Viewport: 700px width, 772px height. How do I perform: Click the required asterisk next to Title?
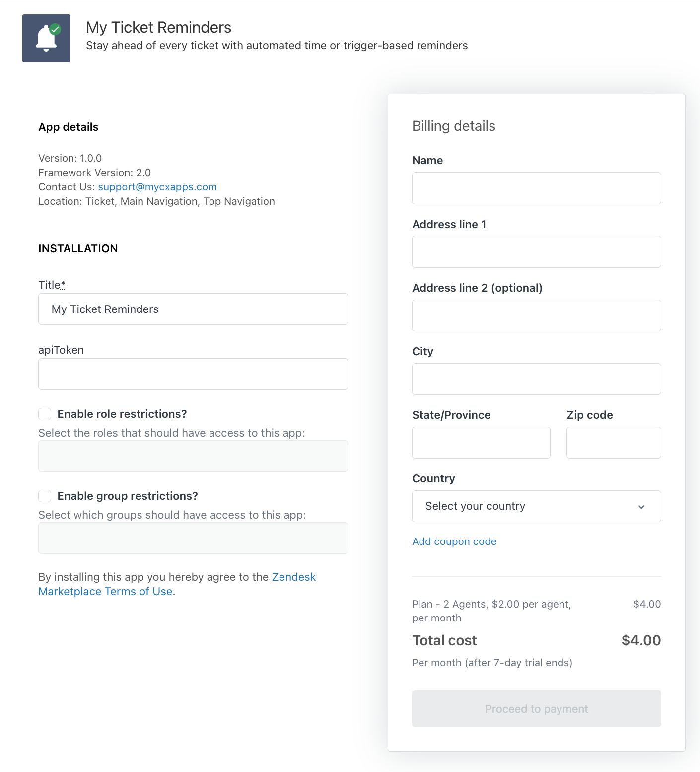[63, 284]
